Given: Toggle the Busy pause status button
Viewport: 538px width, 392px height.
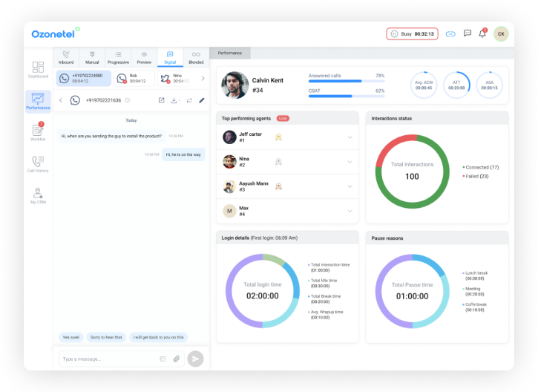Looking at the screenshot, I should point(412,33).
